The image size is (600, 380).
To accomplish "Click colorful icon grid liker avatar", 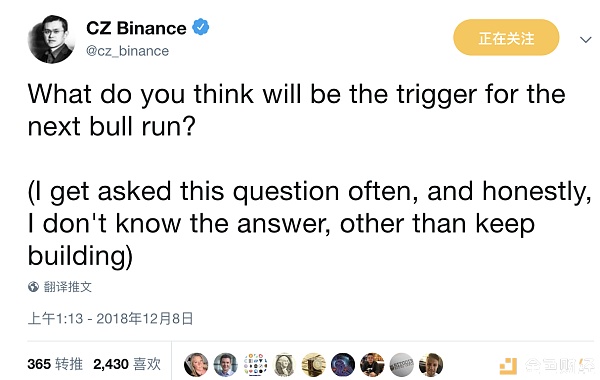I will coord(255,364).
